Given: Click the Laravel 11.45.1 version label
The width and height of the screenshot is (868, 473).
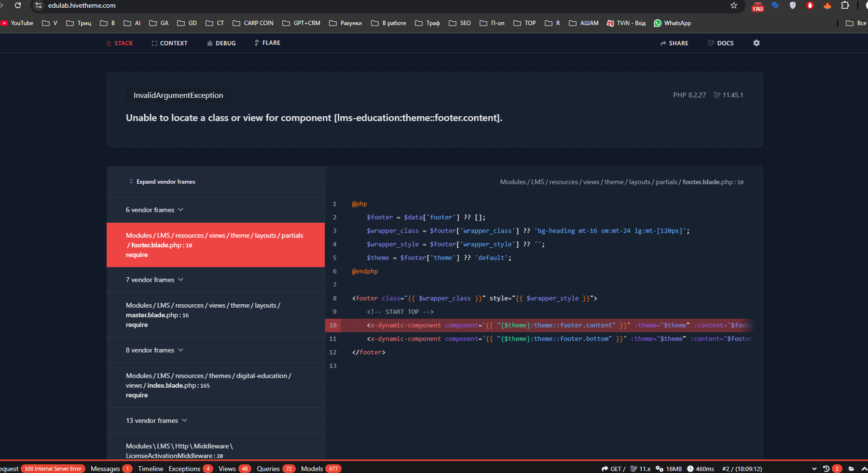Looking at the screenshot, I should [728, 95].
